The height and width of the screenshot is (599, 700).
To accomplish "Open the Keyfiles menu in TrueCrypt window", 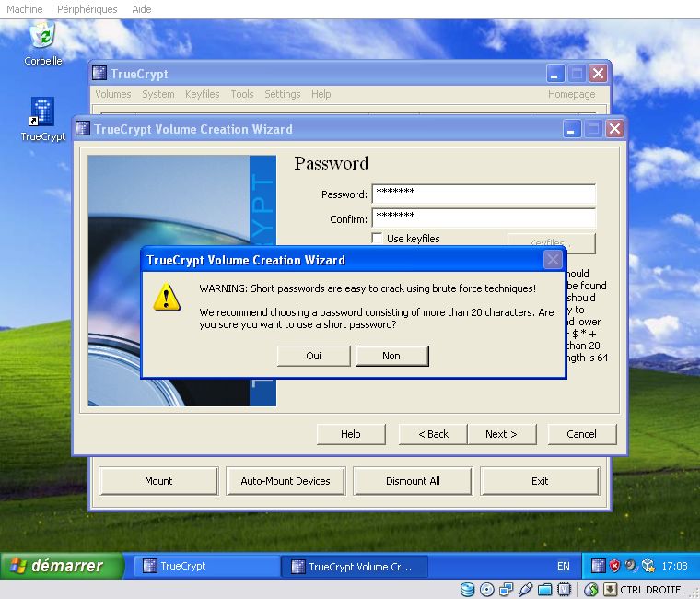I will point(203,94).
